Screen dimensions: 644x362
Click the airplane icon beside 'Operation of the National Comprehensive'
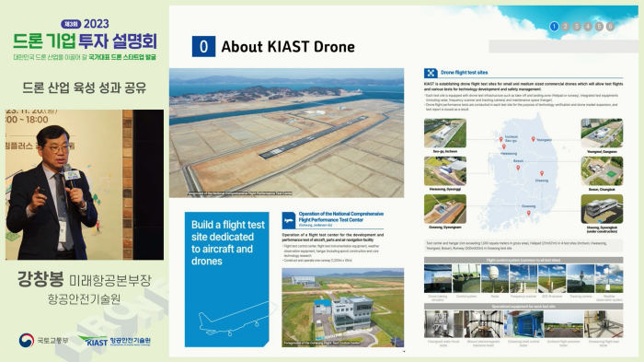[289, 220]
